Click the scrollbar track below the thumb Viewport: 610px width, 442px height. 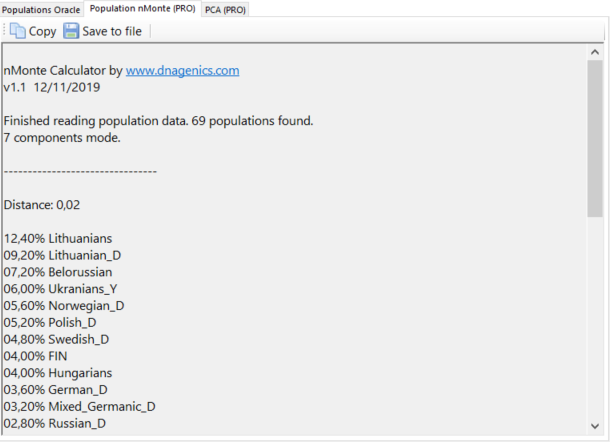(595, 320)
